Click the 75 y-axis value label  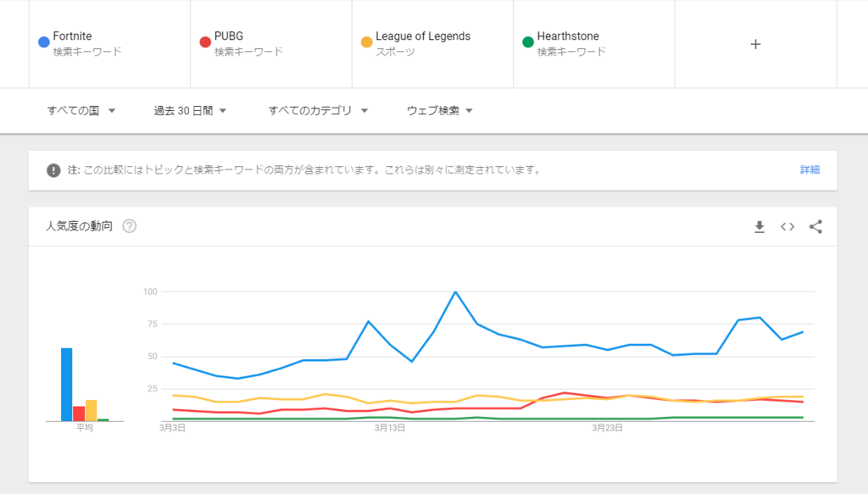coord(153,325)
